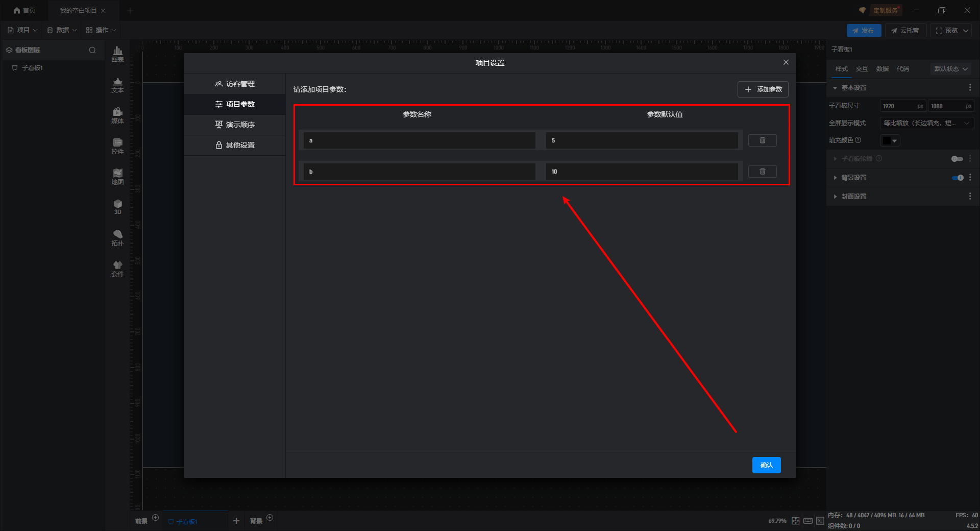The width and height of the screenshot is (980, 531).
Task: Edit the 1920 width field
Action: [x=903, y=106]
